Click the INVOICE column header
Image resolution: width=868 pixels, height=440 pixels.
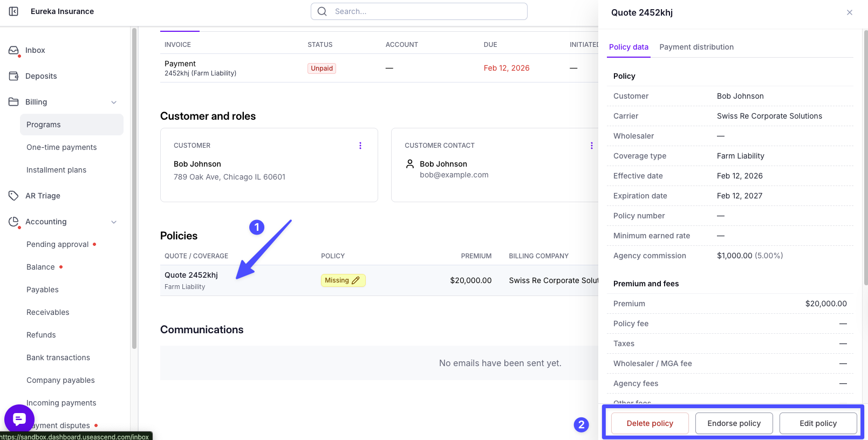pos(177,45)
